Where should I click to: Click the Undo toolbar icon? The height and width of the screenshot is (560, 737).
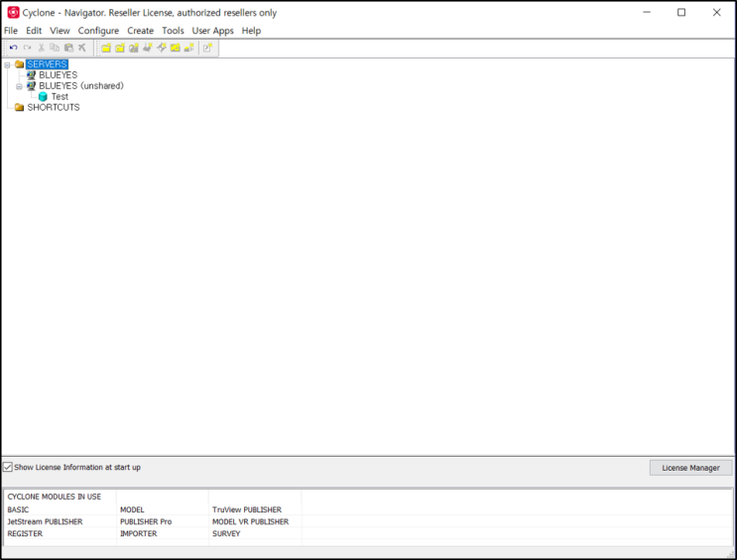[13, 48]
